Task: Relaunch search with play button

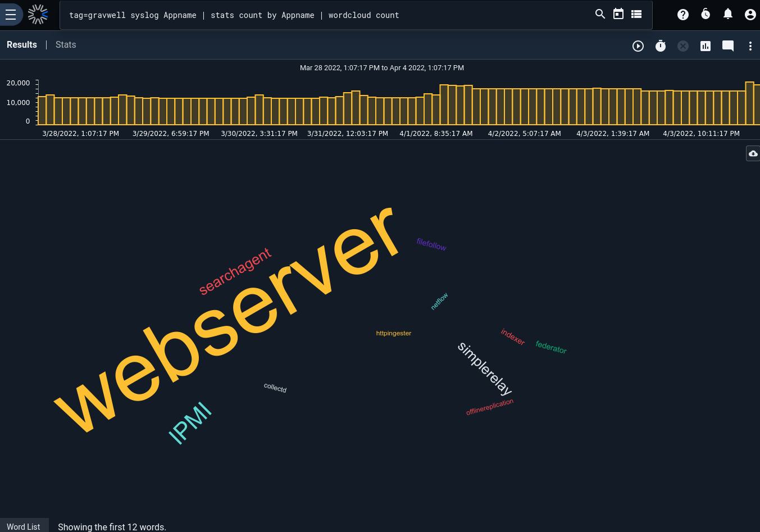Action: 638,46
